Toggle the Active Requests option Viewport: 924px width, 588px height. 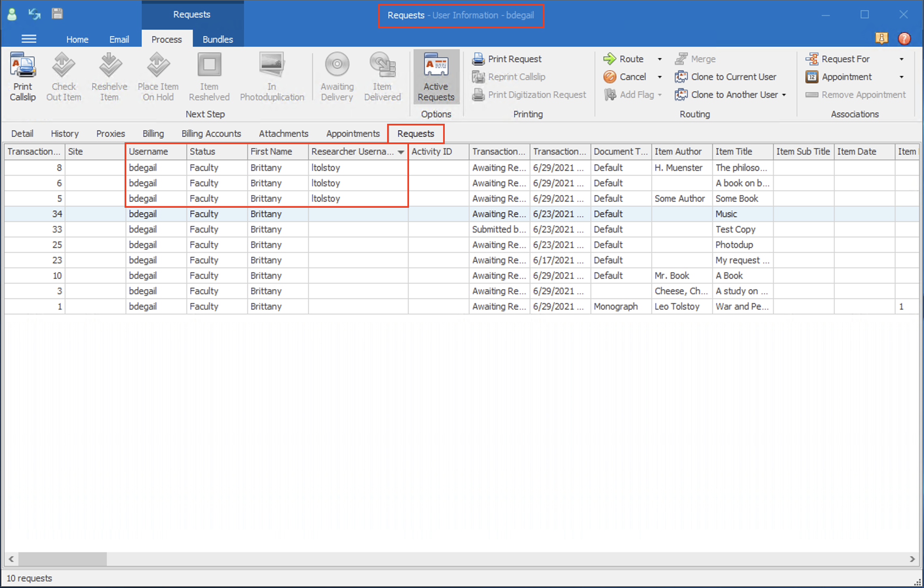[436, 77]
